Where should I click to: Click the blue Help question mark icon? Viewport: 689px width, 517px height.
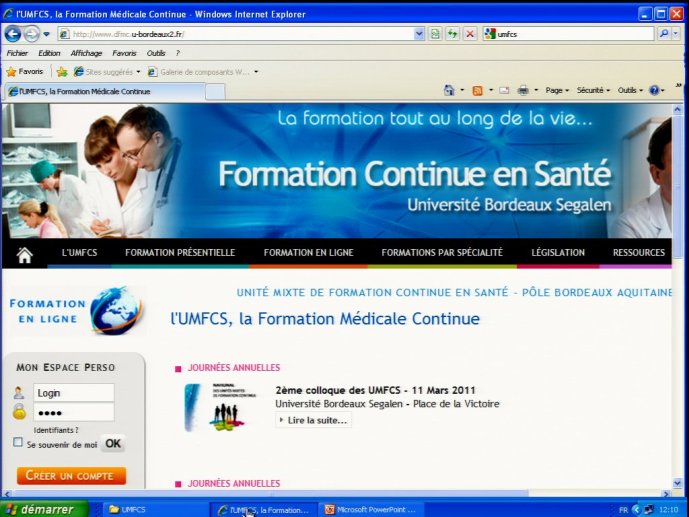[x=654, y=90]
